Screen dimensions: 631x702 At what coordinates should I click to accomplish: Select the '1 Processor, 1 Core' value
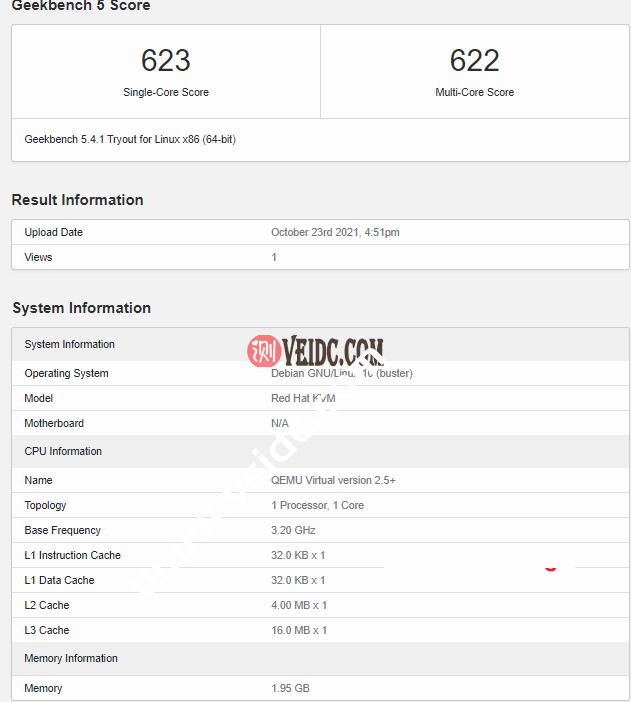(x=317, y=505)
